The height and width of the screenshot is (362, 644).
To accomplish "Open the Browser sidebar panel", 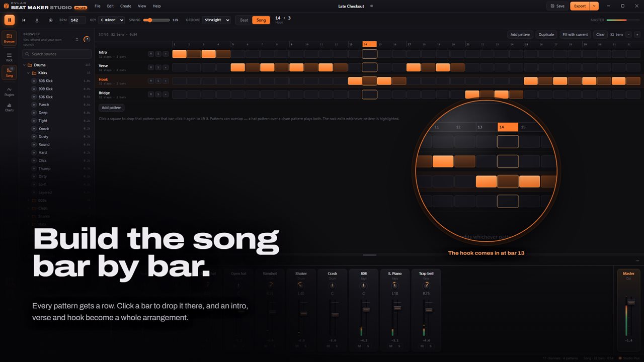I will [x=10, y=38].
